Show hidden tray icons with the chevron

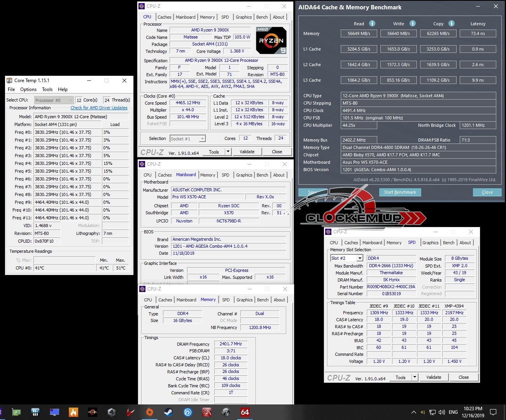[x=413, y=412]
